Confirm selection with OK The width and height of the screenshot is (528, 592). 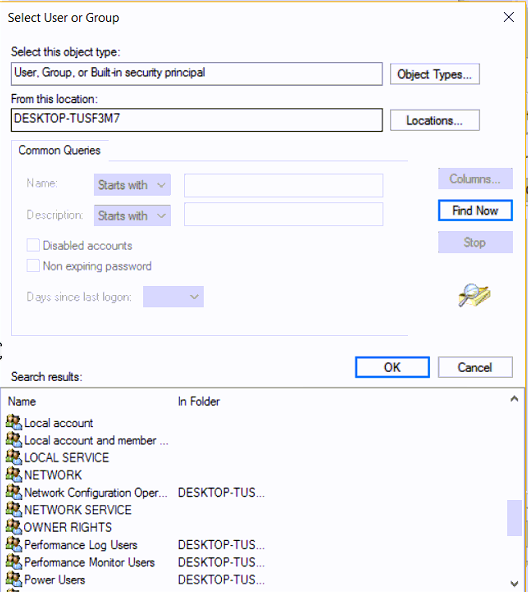(x=392, y=367)
